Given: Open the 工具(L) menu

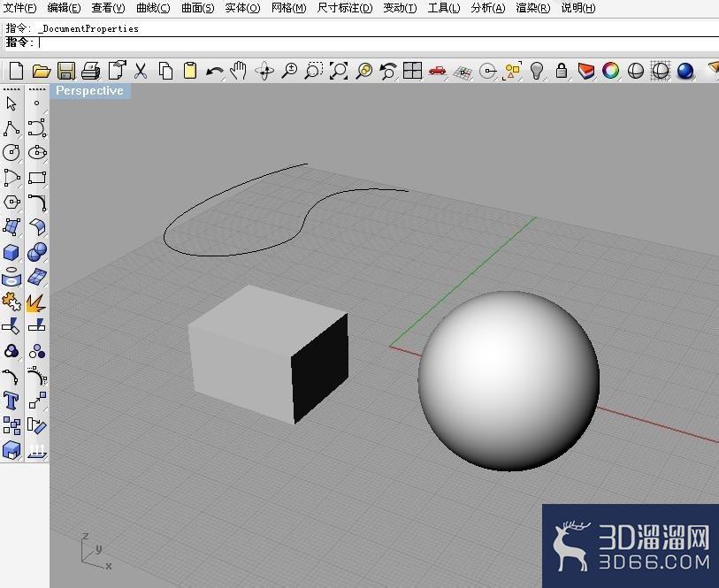Looking at the screenshot, I should (444, 8).
